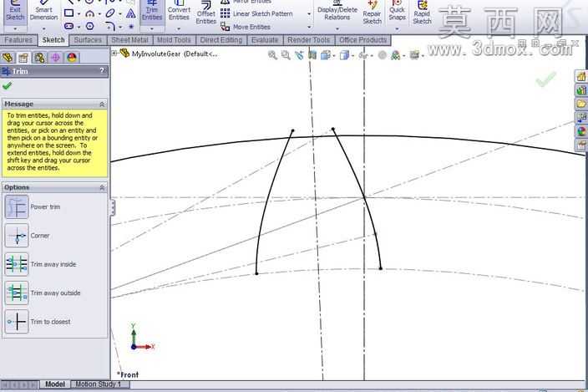Switch to the Surfaces tab

88,40
